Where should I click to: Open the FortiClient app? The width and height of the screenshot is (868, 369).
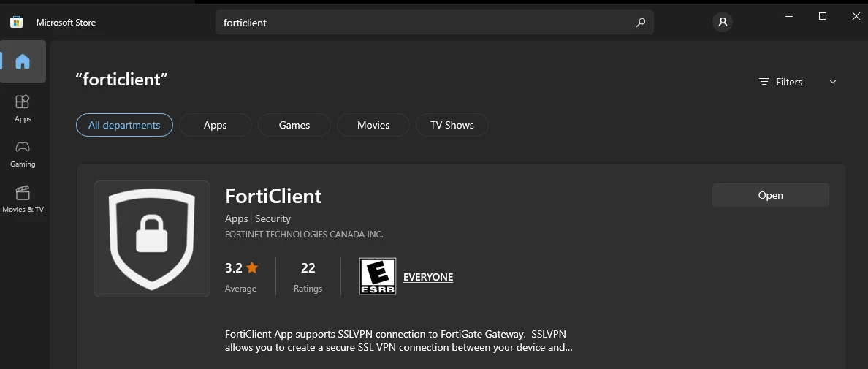click(771, 195)
